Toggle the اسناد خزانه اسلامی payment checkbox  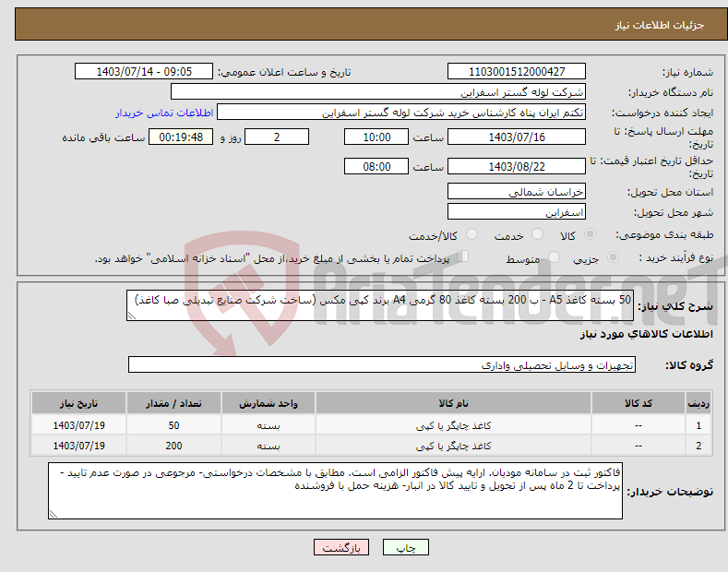(463, 256)
